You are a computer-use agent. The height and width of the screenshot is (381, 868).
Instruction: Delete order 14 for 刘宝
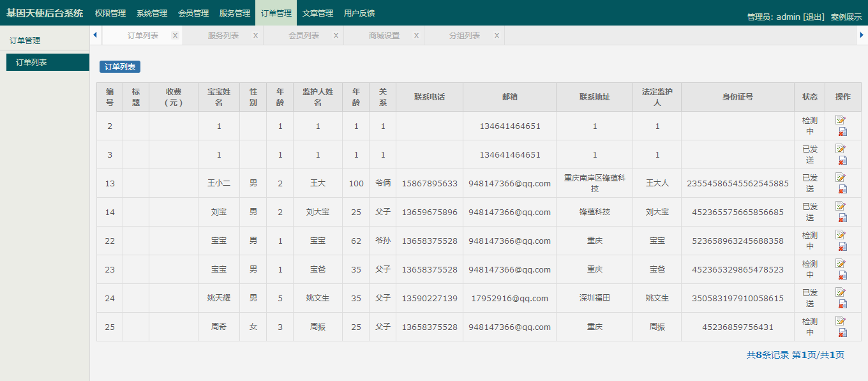pos(842,218)
